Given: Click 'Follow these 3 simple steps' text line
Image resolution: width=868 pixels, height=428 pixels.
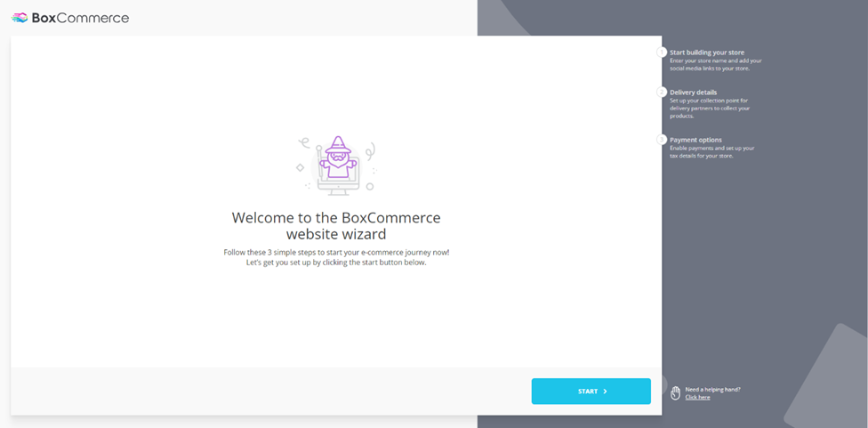Looking at the screenshot, I should click(336, 252).
